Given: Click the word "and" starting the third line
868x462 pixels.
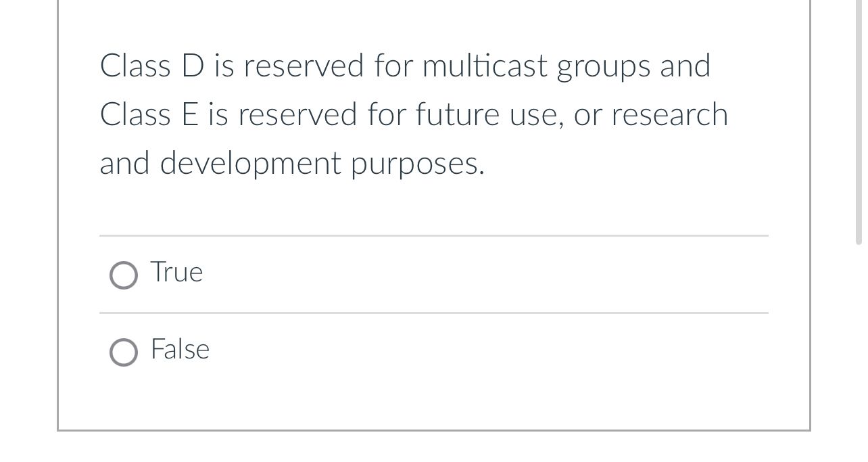Looking at the screenshot, I should [x=126, y=164].
